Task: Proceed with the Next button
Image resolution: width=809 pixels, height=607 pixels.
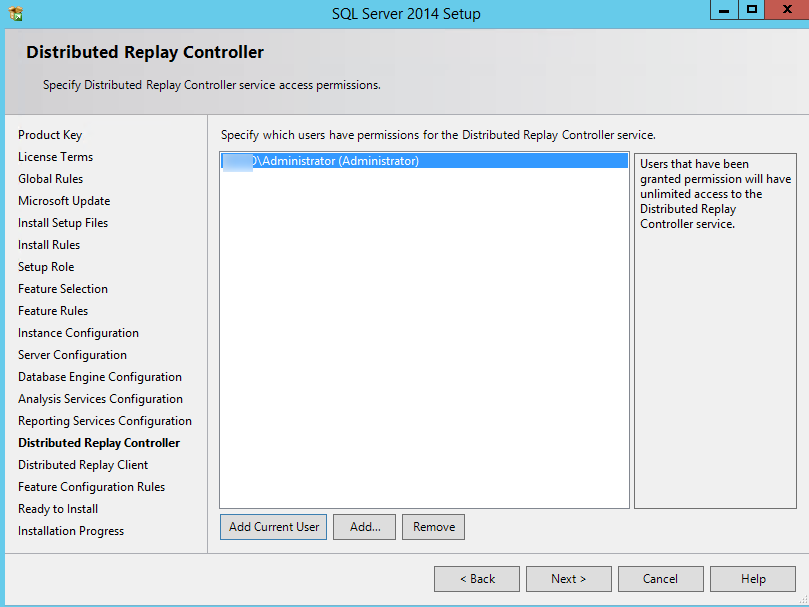Action: (569, 579)
